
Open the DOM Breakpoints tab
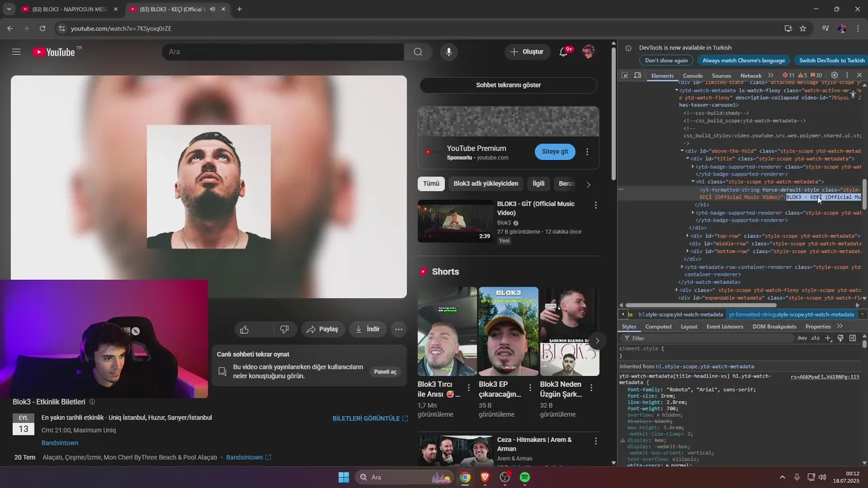(774, 327)
